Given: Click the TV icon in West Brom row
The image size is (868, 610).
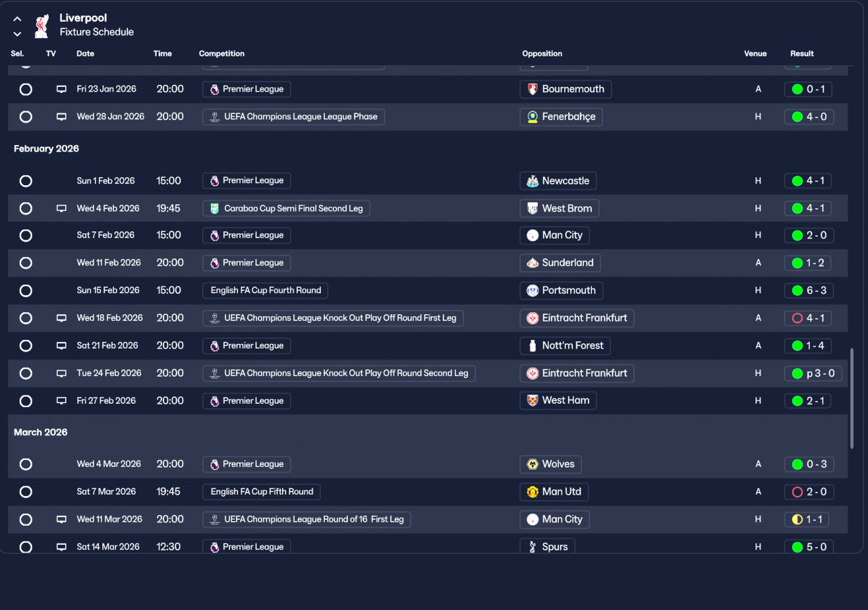Looking at the screenshot, I should (62, 208).
